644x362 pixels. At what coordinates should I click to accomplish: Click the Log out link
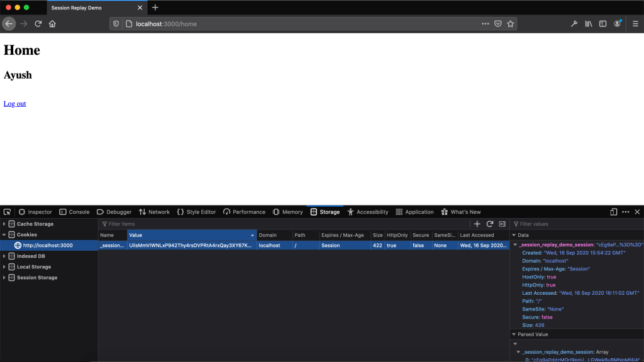14,104
